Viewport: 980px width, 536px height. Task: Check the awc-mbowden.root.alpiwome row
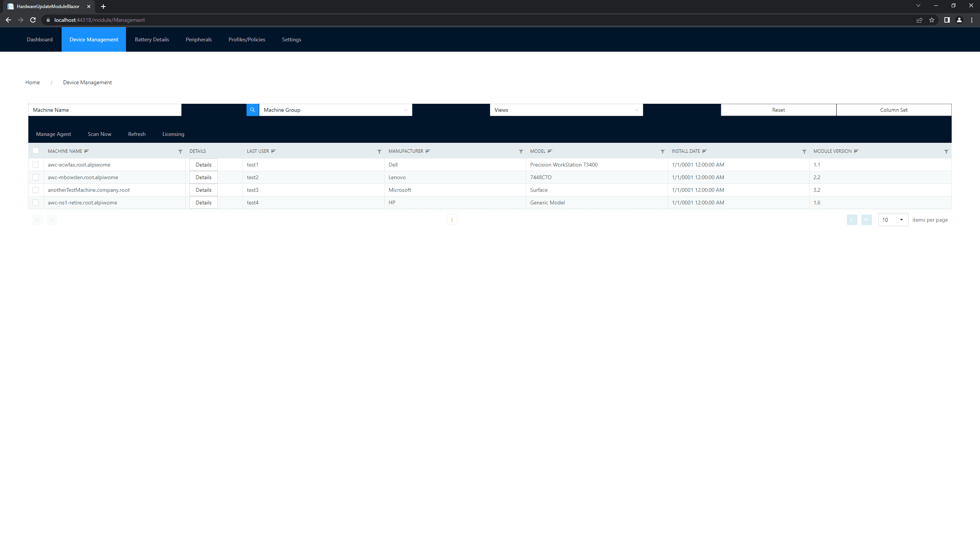coord(36,177)
